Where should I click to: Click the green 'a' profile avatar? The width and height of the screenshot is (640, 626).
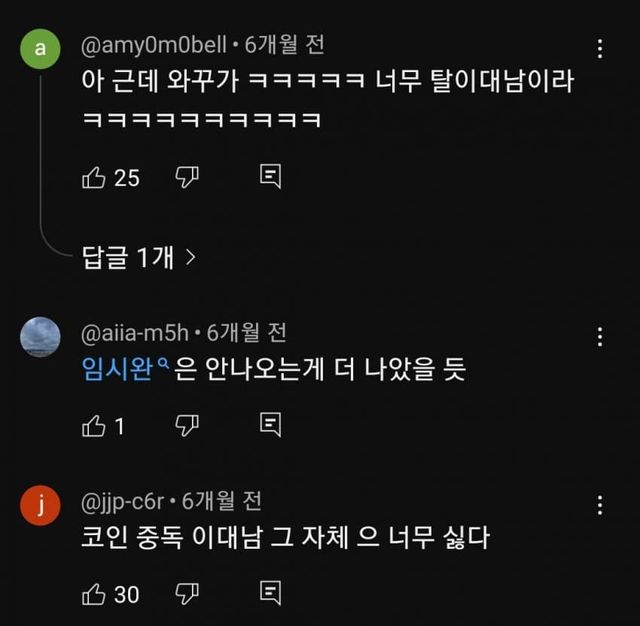tap(40, 48)
